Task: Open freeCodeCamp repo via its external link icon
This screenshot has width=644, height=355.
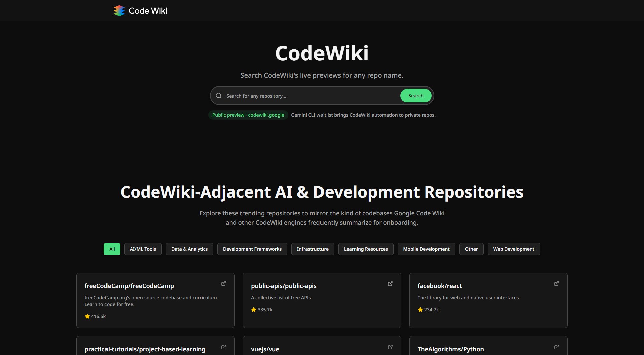Action: (223, 283)
